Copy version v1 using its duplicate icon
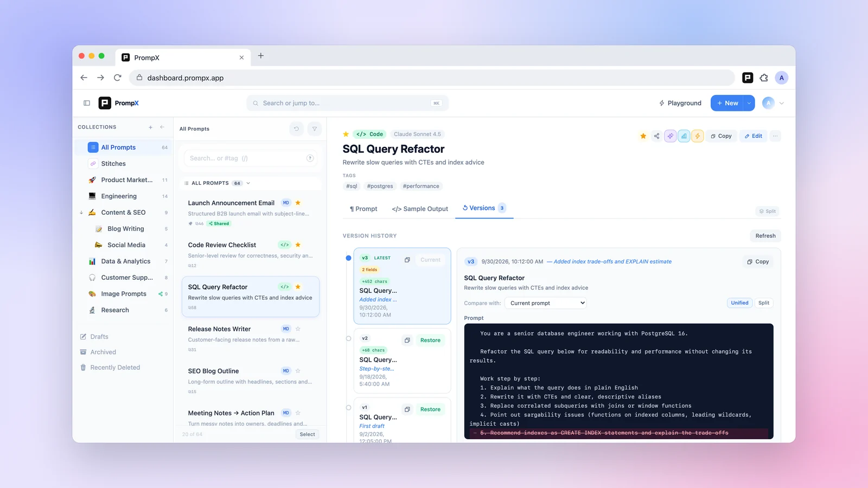Screen dimensions: 868x488 click(407, 409)
